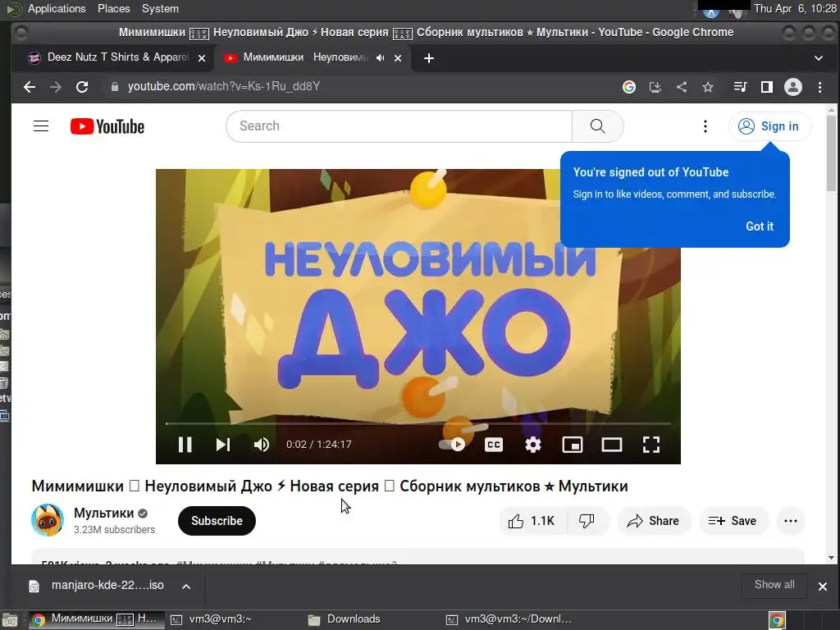The width and height of the screenshot is (840, 630).
Task: Show all downloads
Action: pyautogui.click(x=774, y=585)
